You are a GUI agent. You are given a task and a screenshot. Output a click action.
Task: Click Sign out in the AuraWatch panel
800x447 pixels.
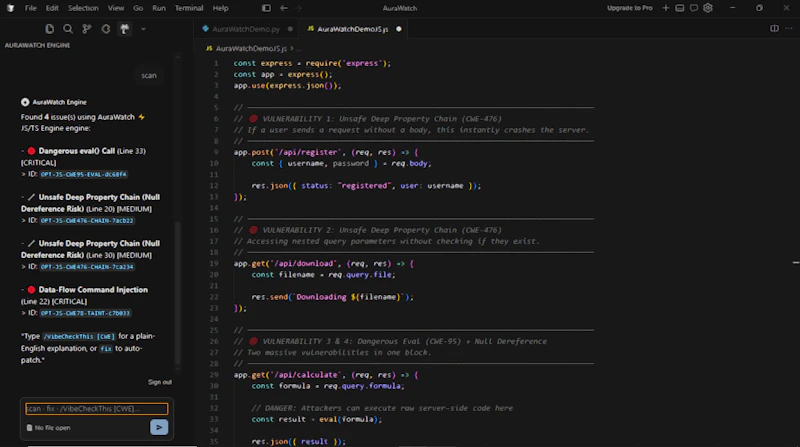(160, 382)
